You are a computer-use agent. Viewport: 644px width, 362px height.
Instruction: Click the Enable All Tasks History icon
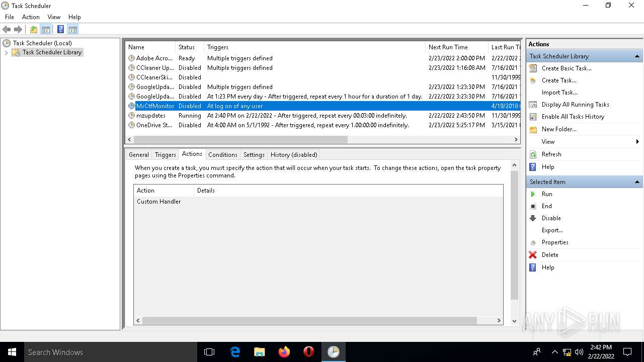[x=533, y=117]
